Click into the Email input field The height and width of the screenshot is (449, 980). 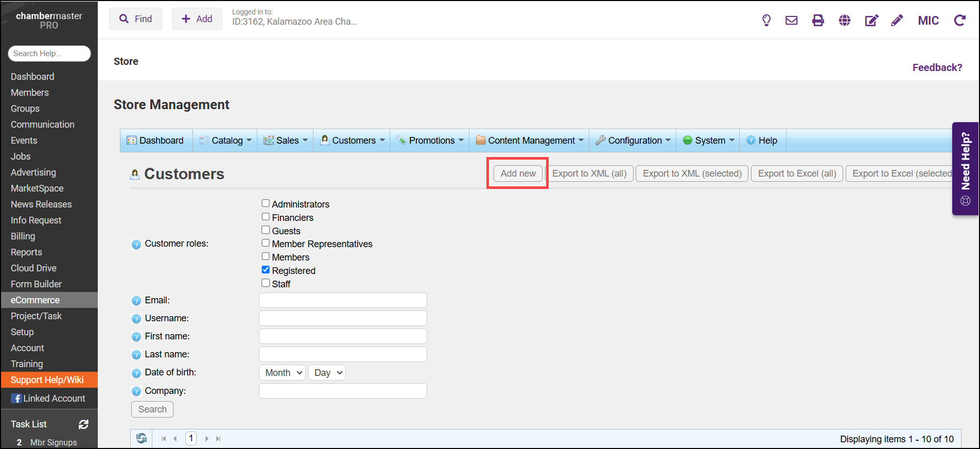[x=343, y=300]
